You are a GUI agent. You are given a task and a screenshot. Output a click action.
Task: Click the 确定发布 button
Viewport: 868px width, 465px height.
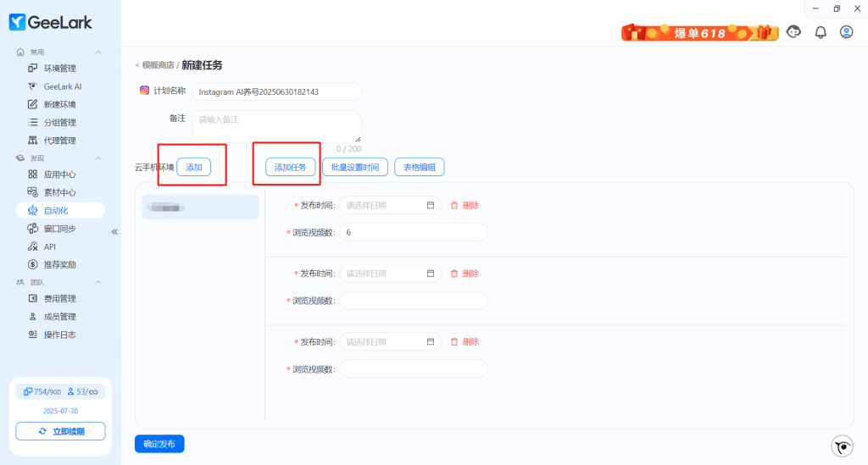[159, 444]
